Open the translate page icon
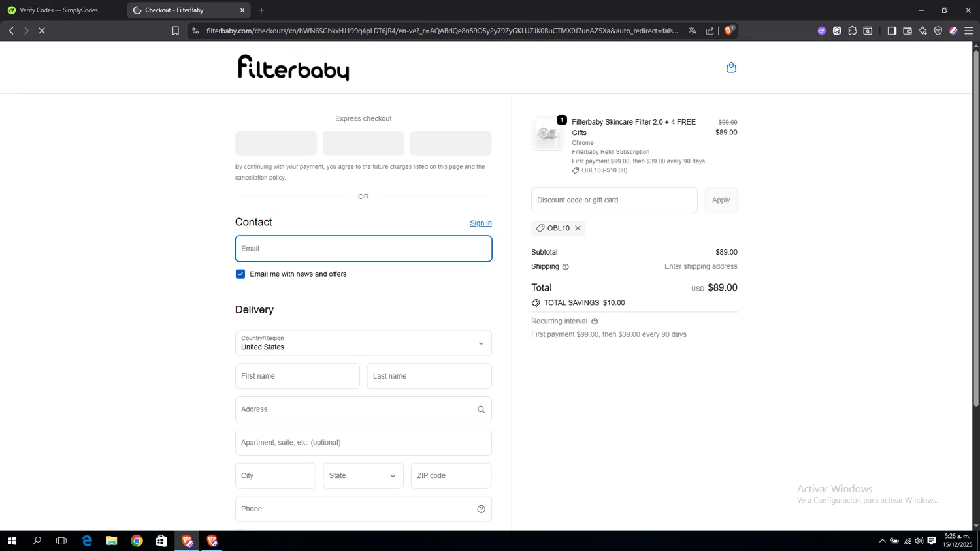 tap(693, 31)
